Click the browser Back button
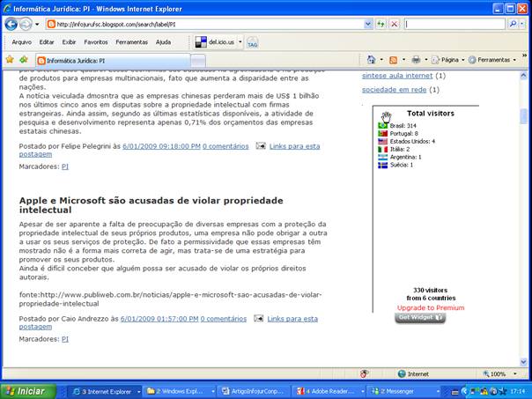The height and width of the screenshot is (399, 532). coord(11,24)
